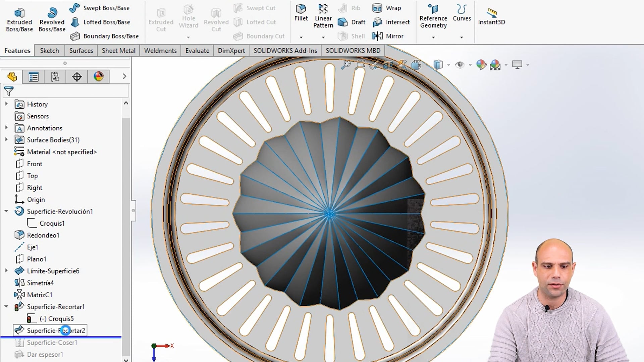Open the Curves dropdown arrow
Screen dimensions: 644x362
(x=462, y=37)
